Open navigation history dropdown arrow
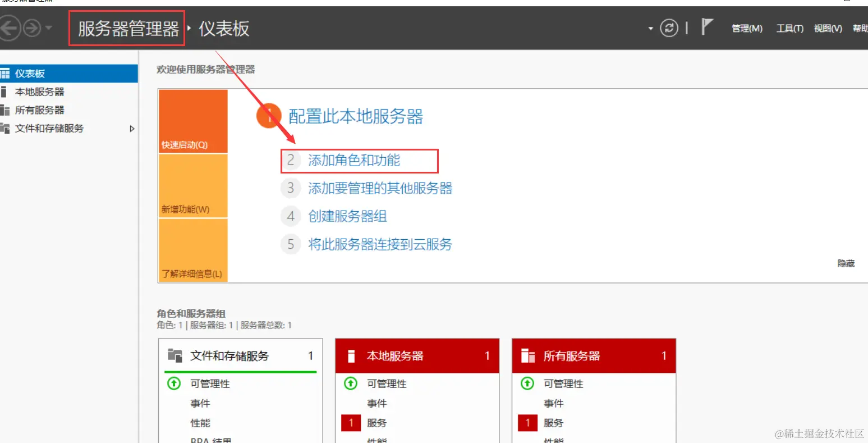868x443 pixels. tap(49, 28)
